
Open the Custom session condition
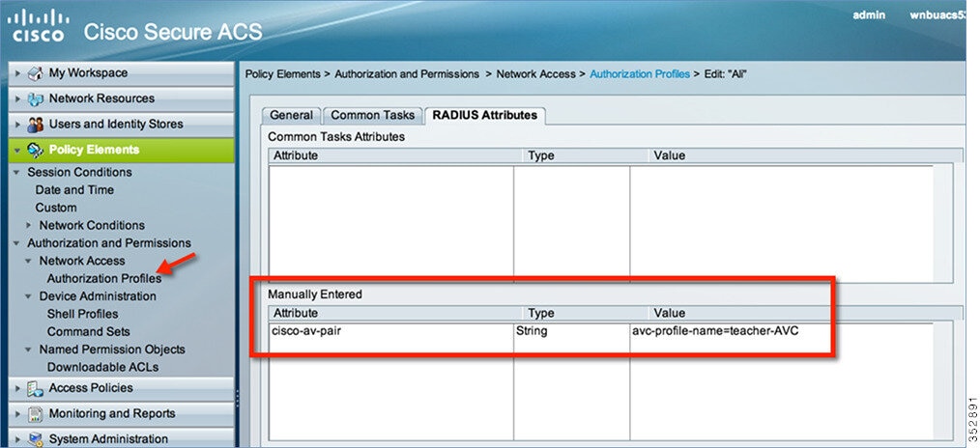click(56, 208)
